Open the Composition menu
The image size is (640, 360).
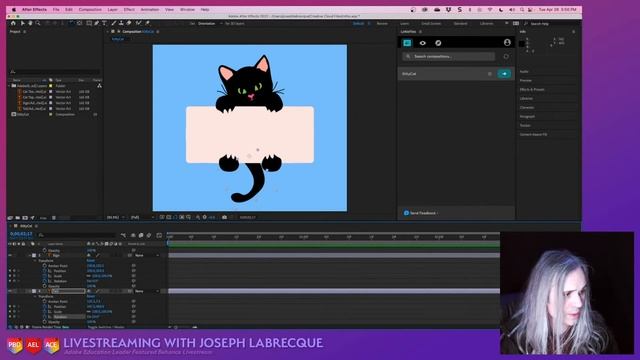[90, 9]
